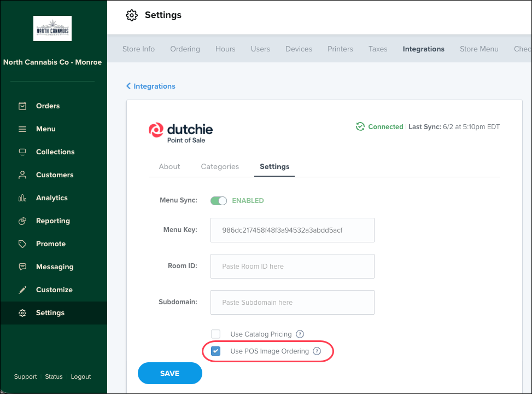The width and height of the screenshot is (532, 394).
Task: Click the Customers person icon
Action: [x=22, y=175]
